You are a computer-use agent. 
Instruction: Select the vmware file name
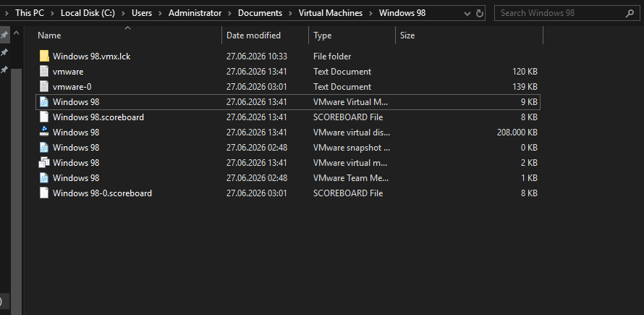coord(68,72)
